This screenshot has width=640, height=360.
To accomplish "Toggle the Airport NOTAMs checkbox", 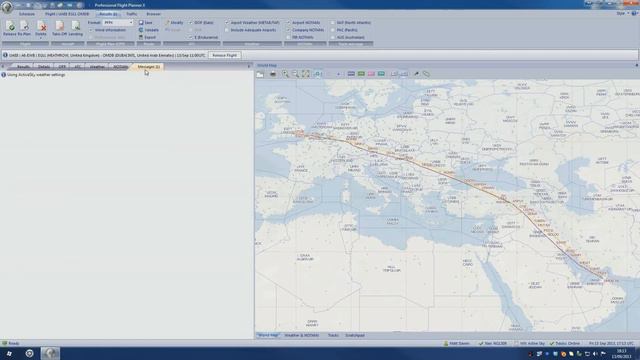I will [x=288, y=23].
